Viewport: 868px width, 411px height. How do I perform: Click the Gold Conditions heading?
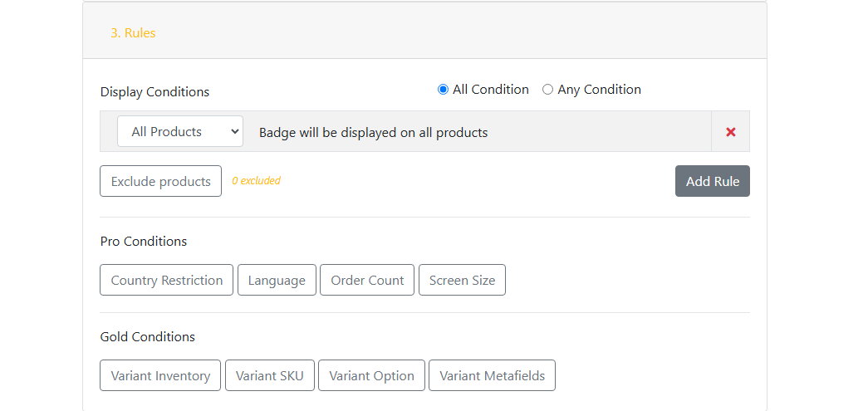(148, 337)
